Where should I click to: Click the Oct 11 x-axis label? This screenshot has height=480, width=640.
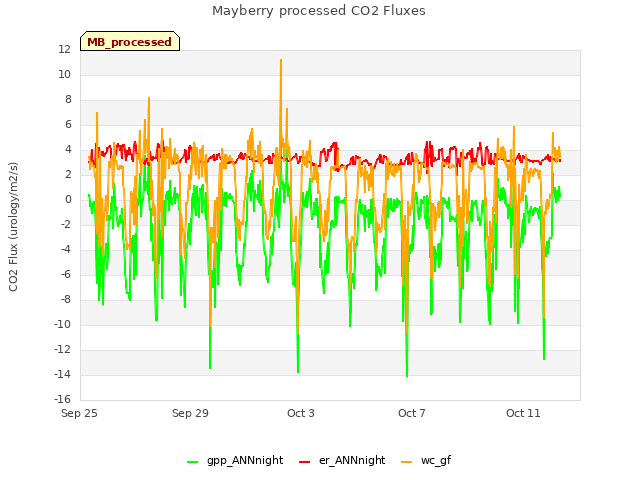pos(523,413)
